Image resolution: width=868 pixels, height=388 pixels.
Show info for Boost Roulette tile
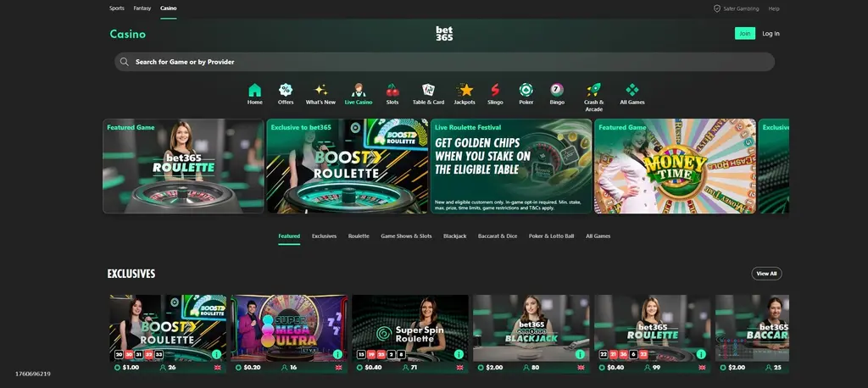coord(216,354)
